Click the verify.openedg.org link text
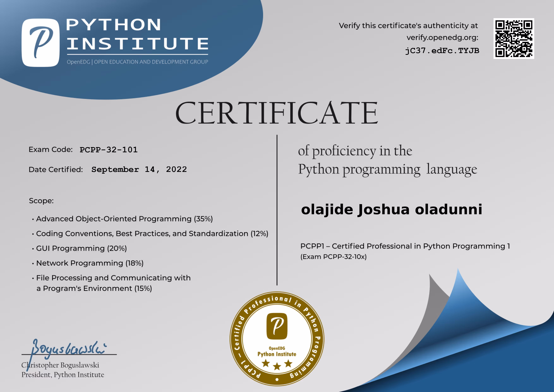 coord(442,38)
